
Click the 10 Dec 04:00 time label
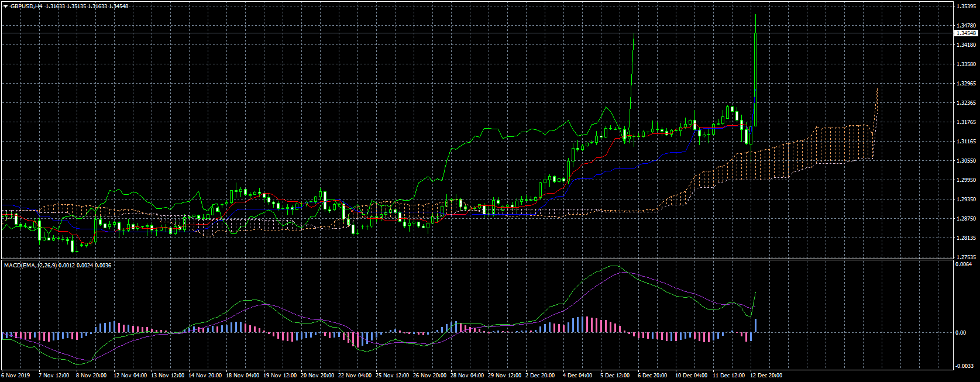coord(691,376)
